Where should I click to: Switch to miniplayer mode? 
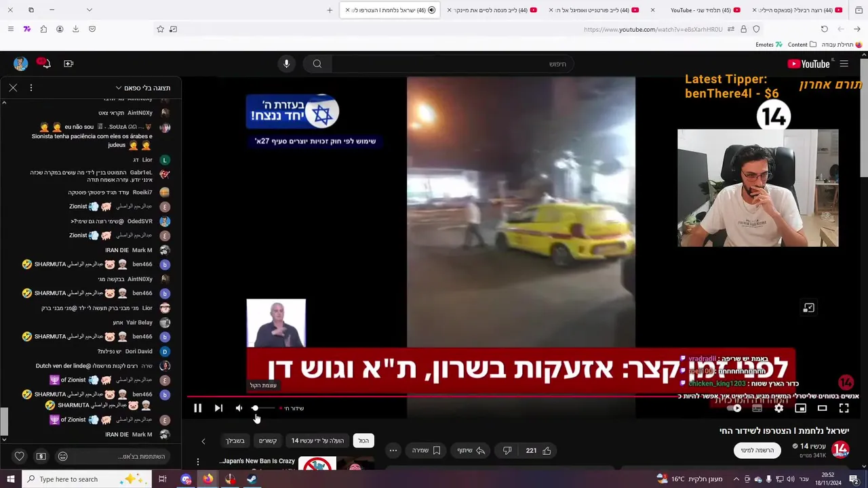pos(800,408)
